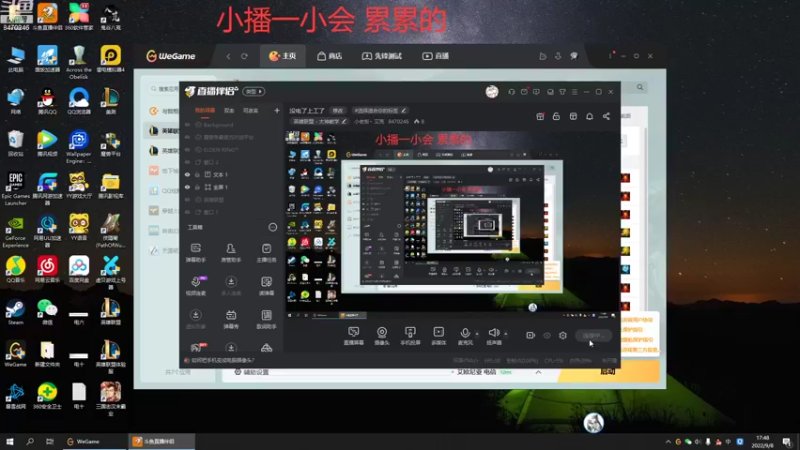Viewport: 800px width, 450px height.
Task: Click the lock icon in stream header
Action: point(556,116)
